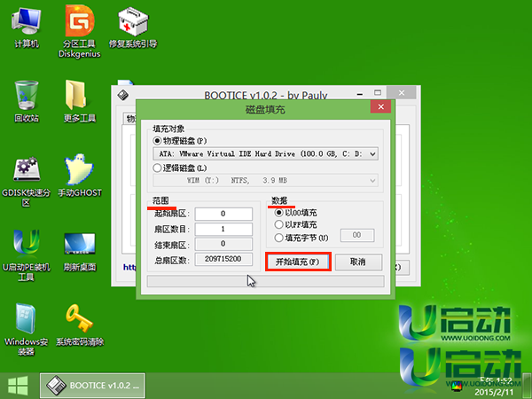Choose 以00填充 radio option
The image size is (532, 399).
[x=278, y=213]
